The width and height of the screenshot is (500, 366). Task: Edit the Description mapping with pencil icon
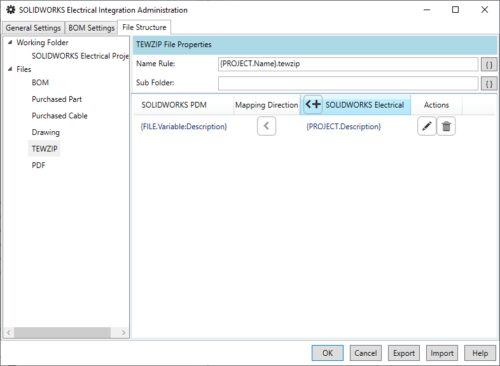click(427, 126)
